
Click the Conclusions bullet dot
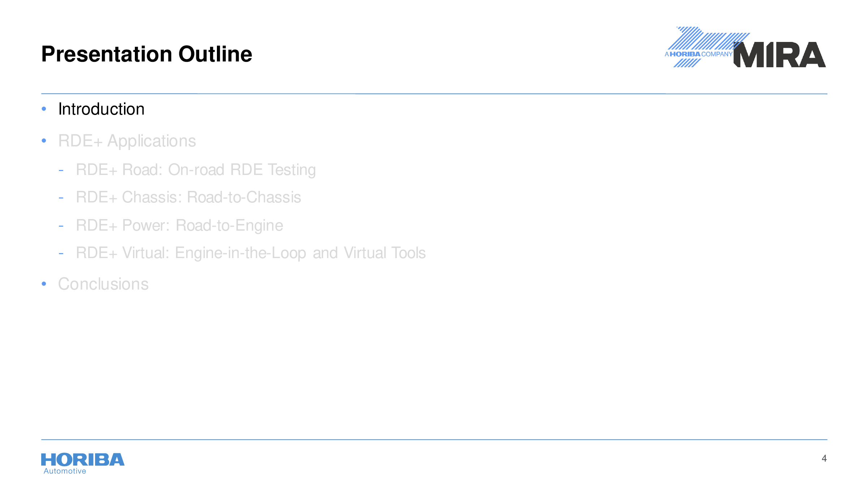44,284
